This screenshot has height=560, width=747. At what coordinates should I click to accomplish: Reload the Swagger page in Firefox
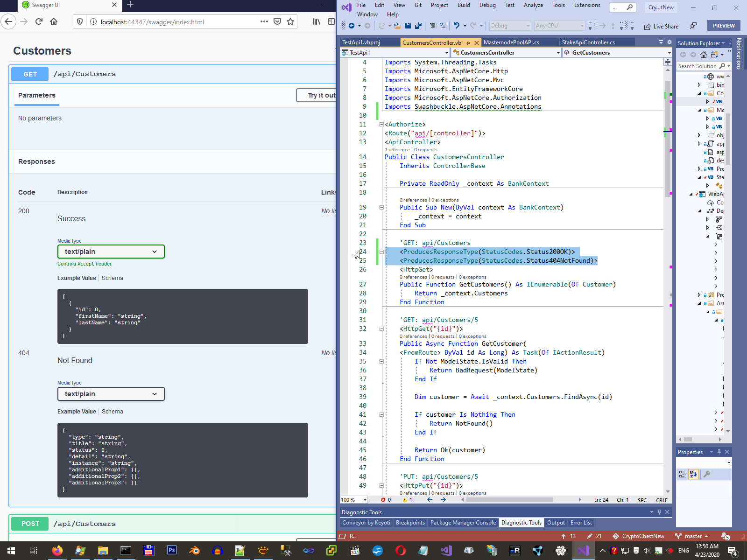(x=39, y=21)
